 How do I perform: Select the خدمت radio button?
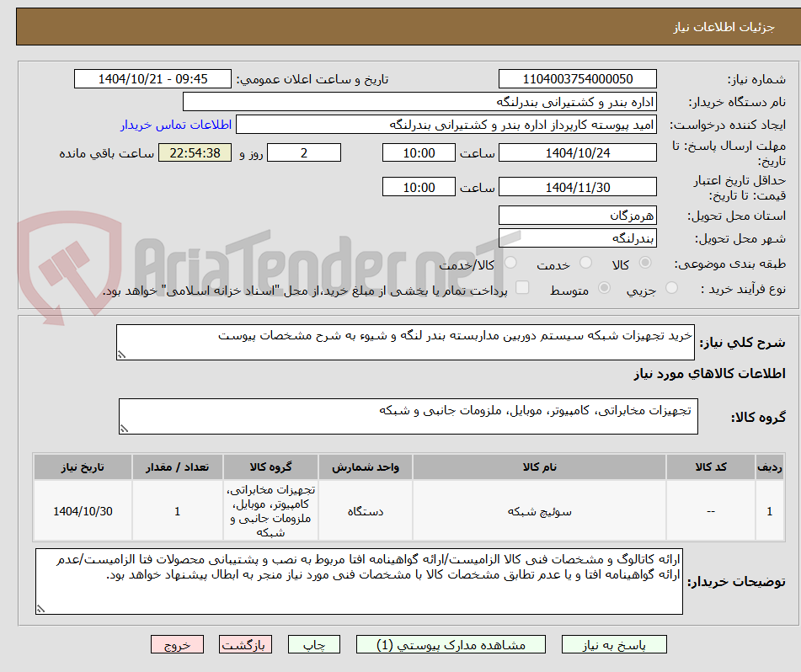[585, 263]
